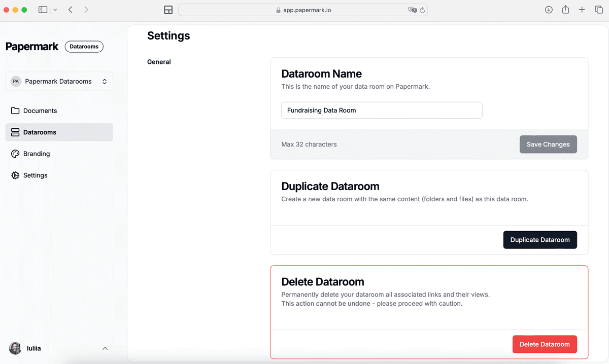Click the red Delete Dataroom button
The image size is (609, 364).
[x=545, y=344]
